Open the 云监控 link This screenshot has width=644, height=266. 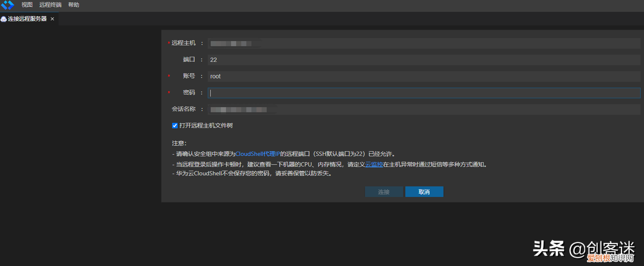[x=374, y=164]
